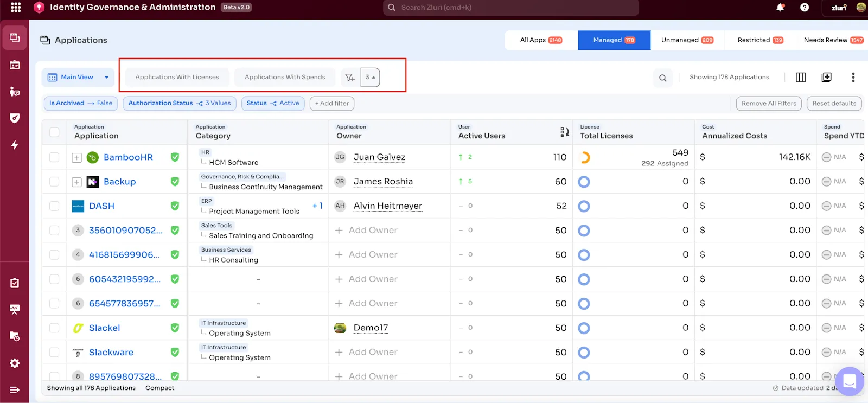Viewport: 868px width, 403px height.
Task: Focus the Search Zluri field
Action: point(510,8)
